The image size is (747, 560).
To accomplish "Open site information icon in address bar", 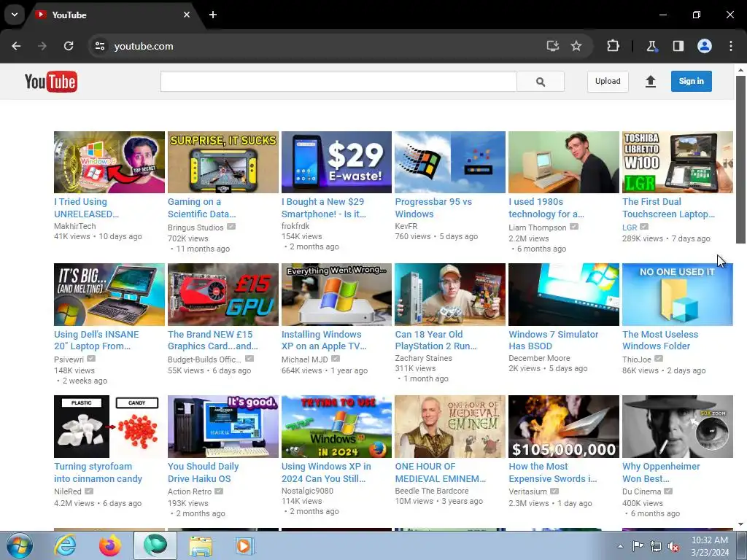I will 100,46.
